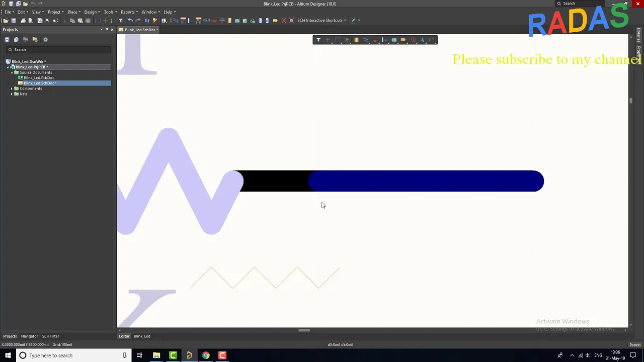Select the Editor tab below schematic
Viewport: 644px width, 362px height.
pos(124,336)
